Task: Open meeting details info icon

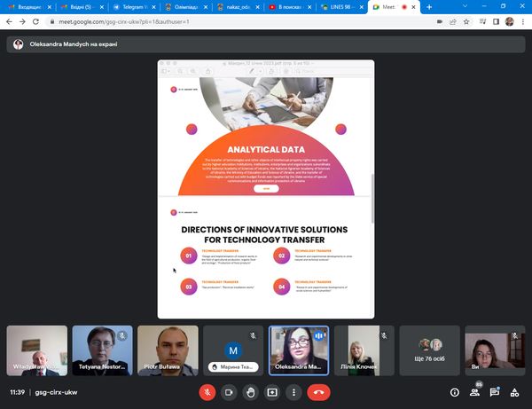Action: click(454, 391)
